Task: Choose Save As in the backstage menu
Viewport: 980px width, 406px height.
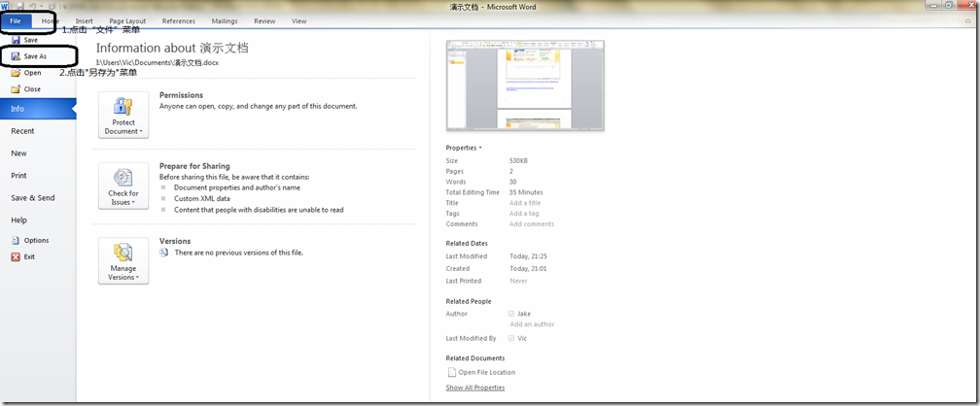Action: (29, 56)
